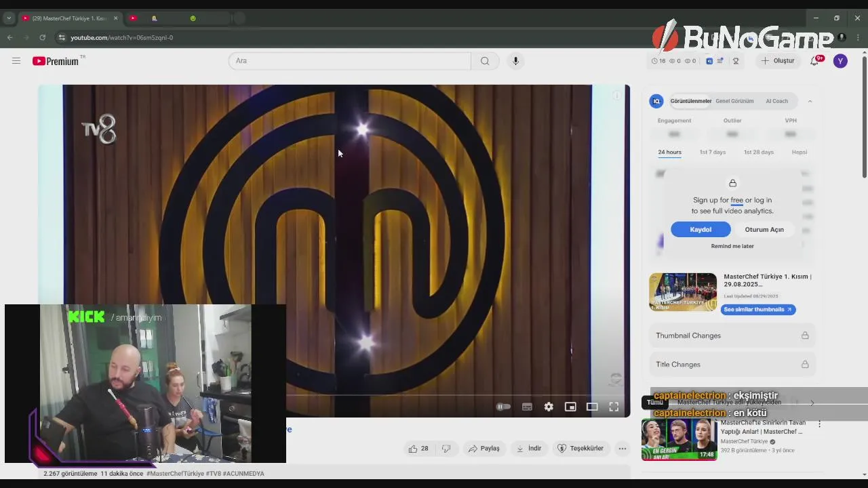Click lock icon on Title Changes
Screen dimensions: 868x488
(x=805, y=365)
